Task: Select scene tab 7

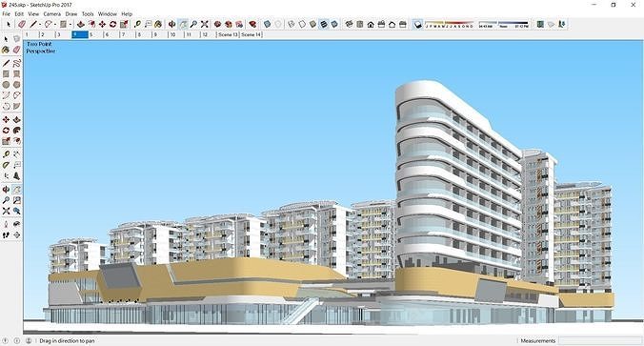Action: tap(128, 34)
